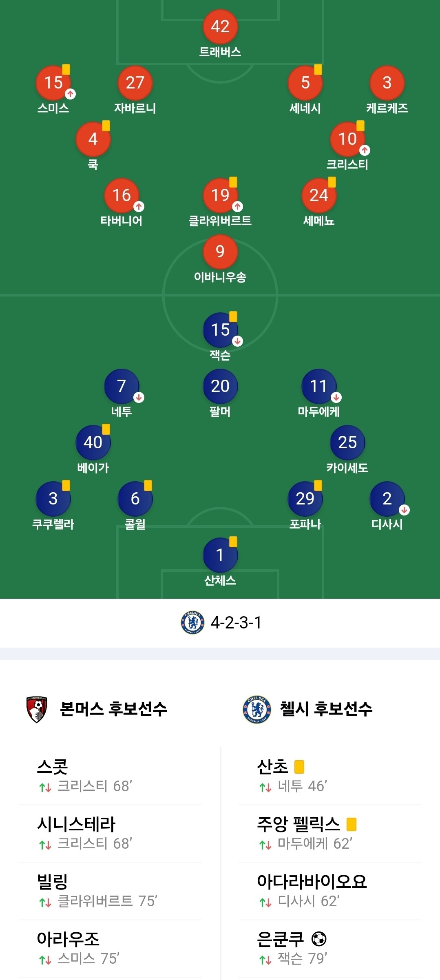
Task: Tap goalkeeper Travers number 42 circle
Action: coord(220,27)
